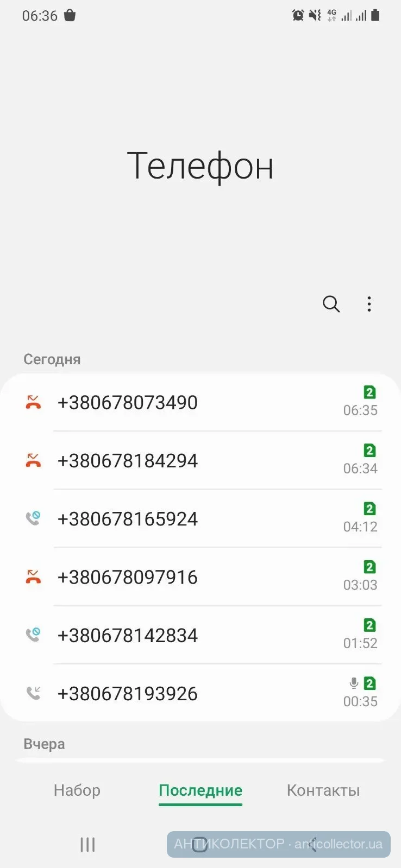The width and height of the screenshot is (401, 868).
Task: Tap the alarm icon in status bar
Action: (298, 16)
